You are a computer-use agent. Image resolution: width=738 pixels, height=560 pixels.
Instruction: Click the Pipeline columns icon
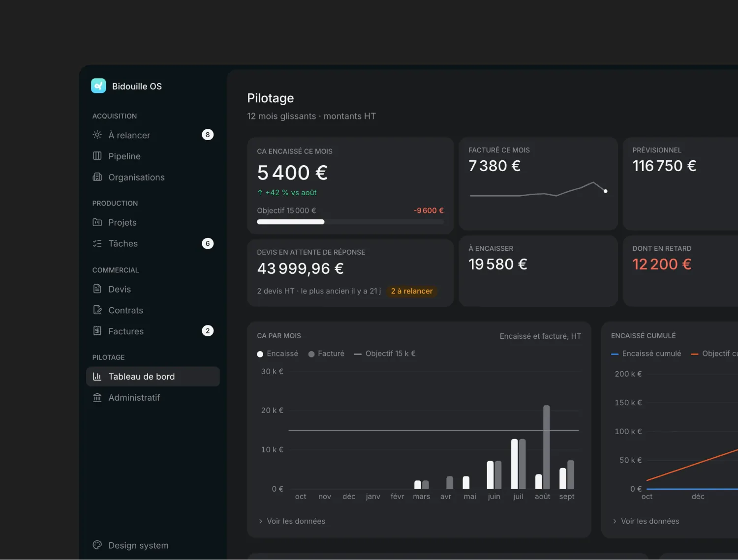tap(97, 156)
